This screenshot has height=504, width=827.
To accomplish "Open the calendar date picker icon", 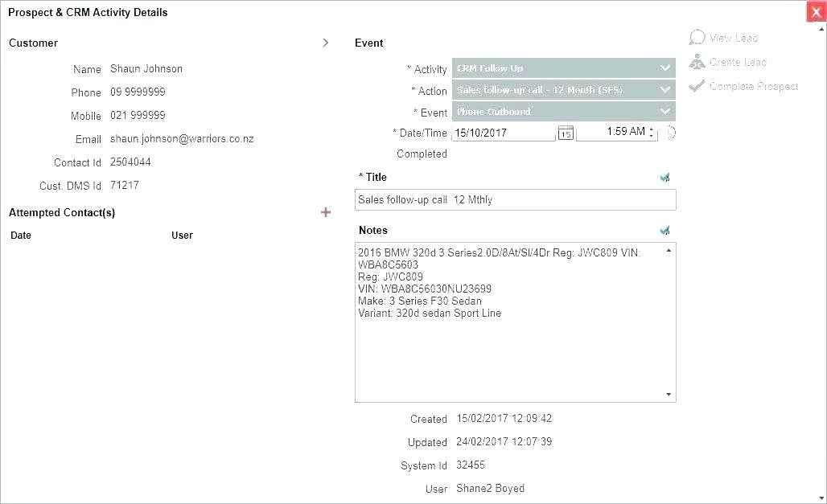I will click(x=566, y=133).
